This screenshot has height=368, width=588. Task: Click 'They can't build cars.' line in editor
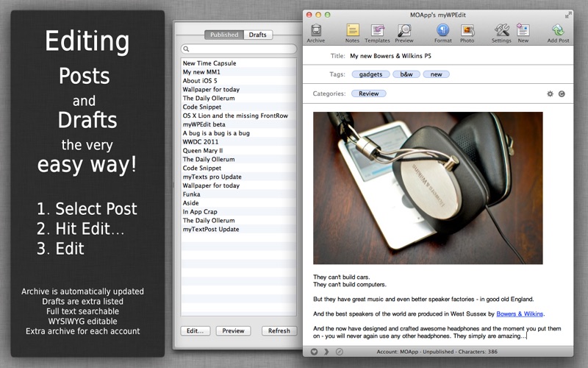(x=342, y=277)
